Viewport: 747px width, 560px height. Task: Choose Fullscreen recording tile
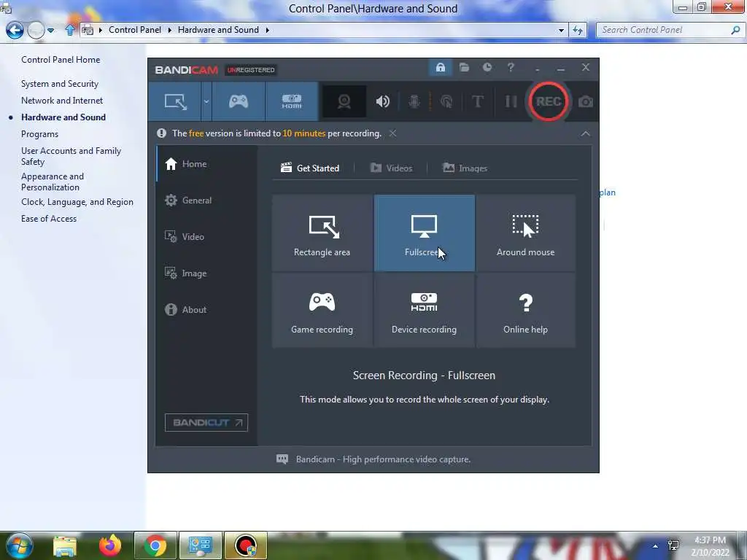point(424,233)
